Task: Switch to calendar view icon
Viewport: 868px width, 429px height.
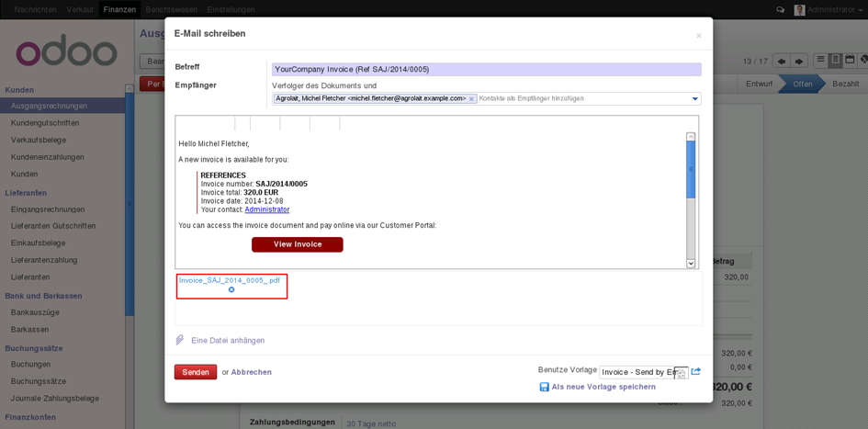Action: 849,60
